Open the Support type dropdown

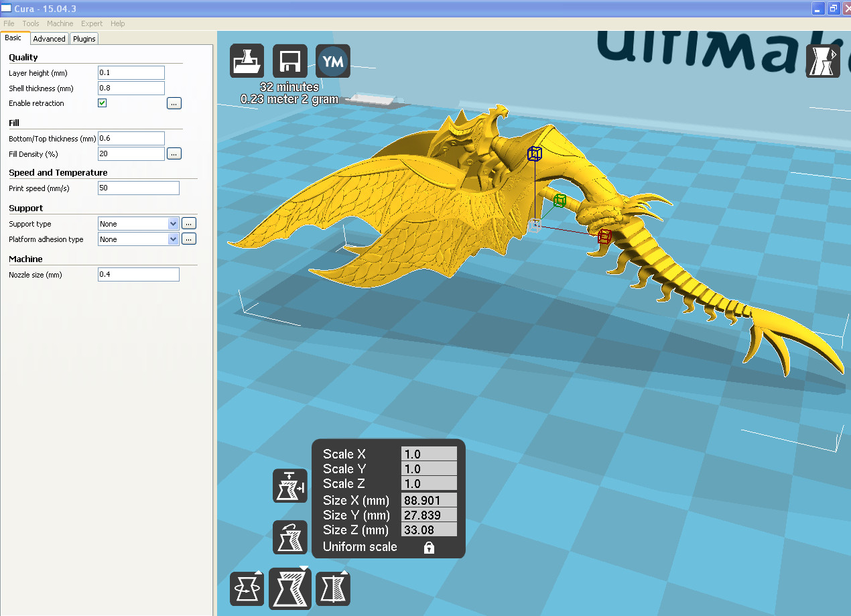click(x=138, y=224)
